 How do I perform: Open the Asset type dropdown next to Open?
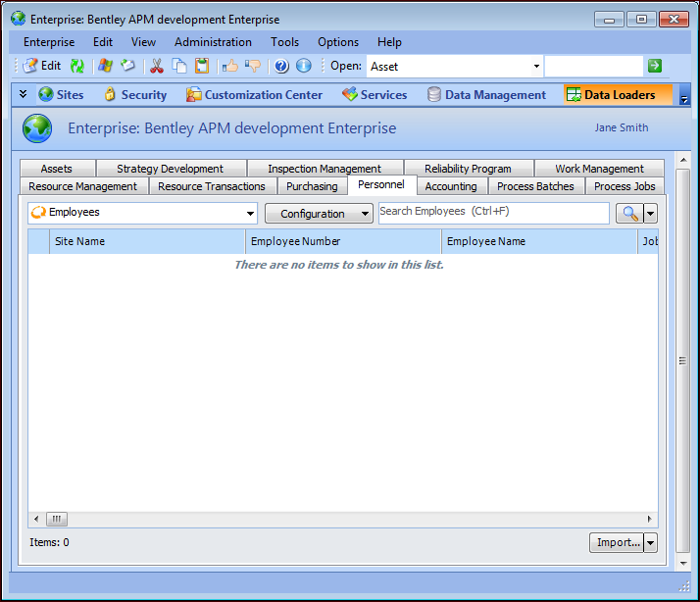(x=536, y=66)
